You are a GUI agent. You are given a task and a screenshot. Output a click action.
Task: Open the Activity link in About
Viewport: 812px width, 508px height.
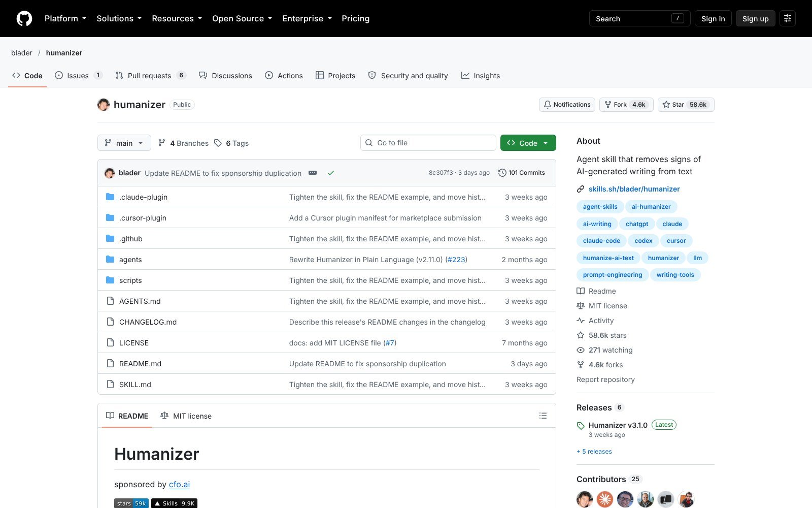pos(601,321)
